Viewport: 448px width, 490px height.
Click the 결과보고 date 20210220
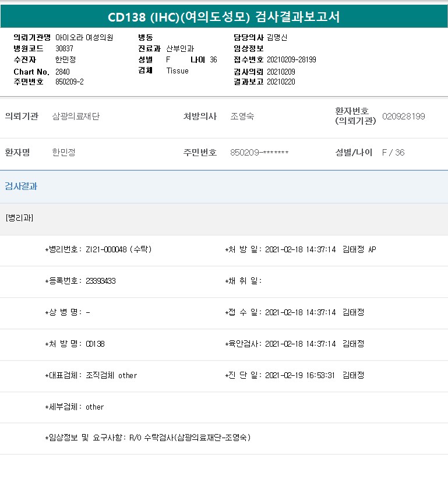(x=281, y=82)
